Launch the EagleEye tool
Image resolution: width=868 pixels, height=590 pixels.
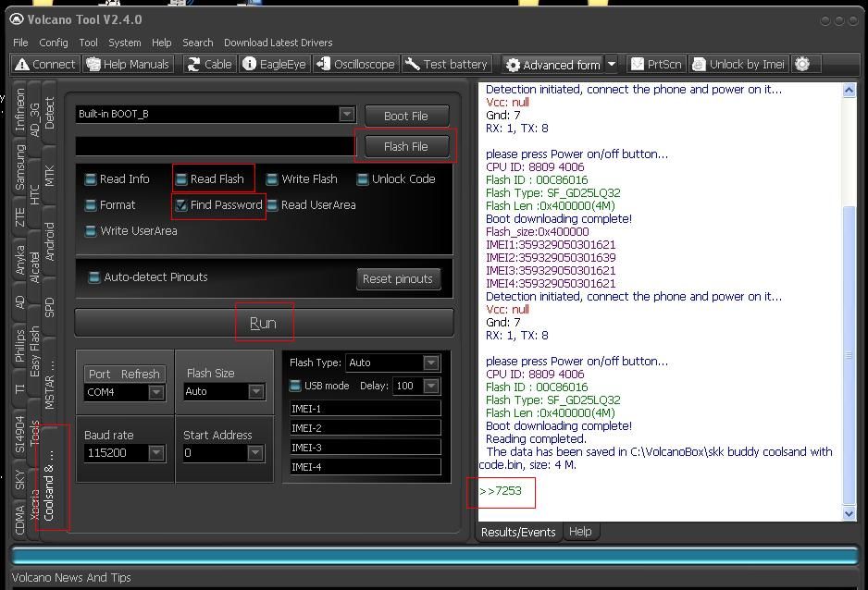(x=274, y=64)
